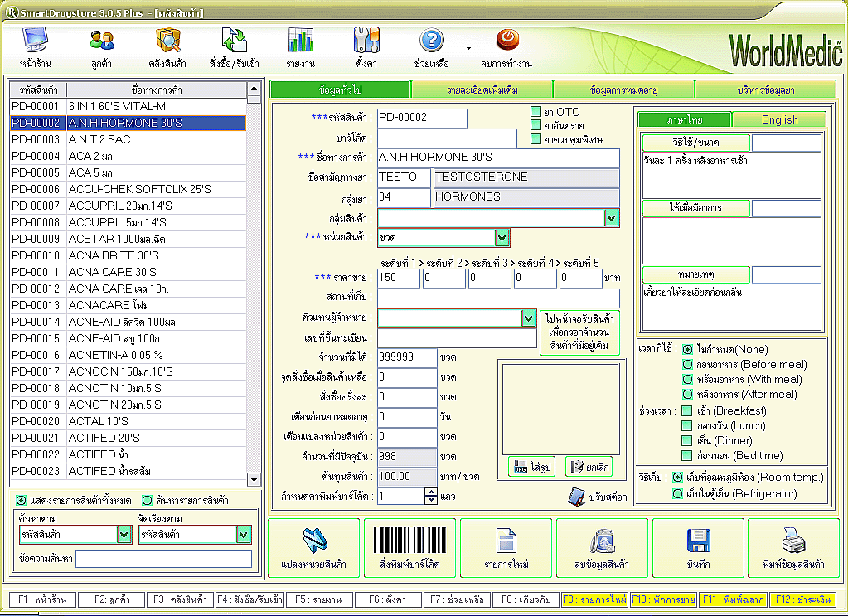The image size is (848, 616).
Task: Click the หมายเหตุ button
Action: pyautogui.click(x=696, y=274)
